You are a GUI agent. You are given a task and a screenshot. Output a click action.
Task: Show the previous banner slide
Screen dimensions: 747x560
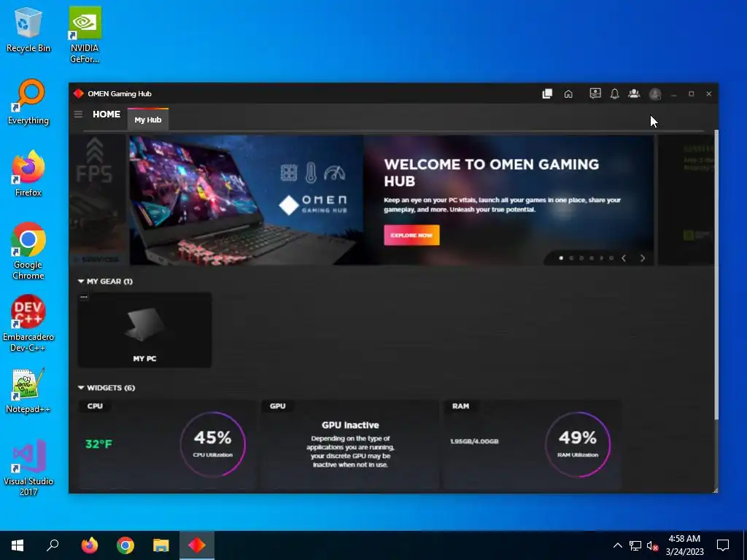[624, 258]
